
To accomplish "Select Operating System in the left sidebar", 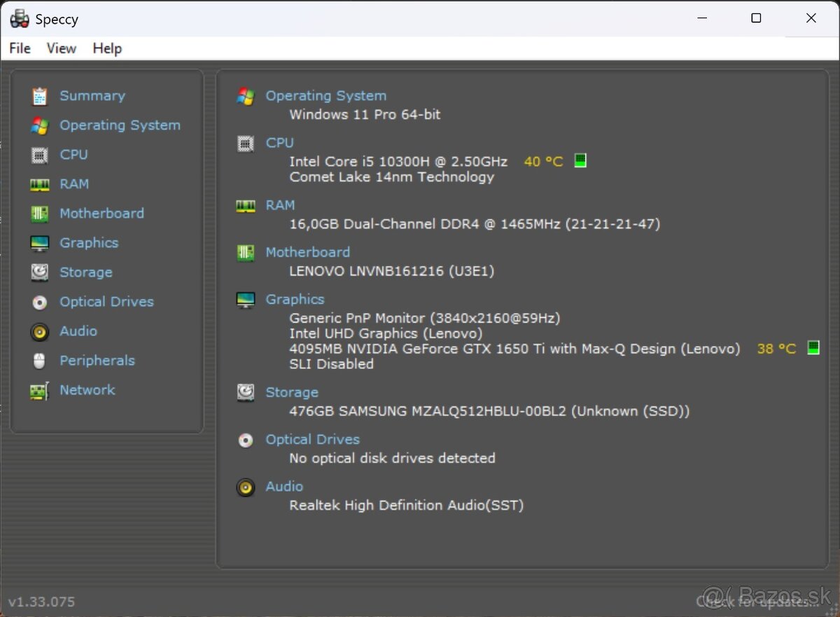I will 120,125.
